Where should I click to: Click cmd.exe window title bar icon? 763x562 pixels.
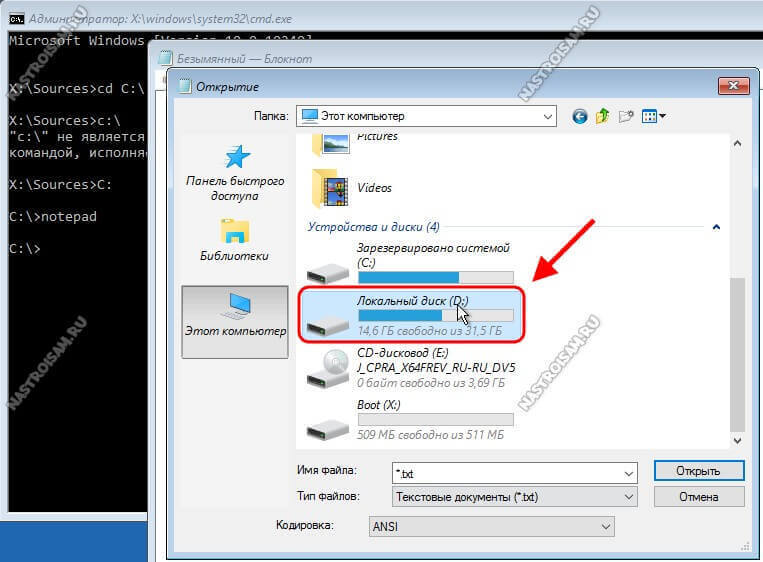[16, 19]
